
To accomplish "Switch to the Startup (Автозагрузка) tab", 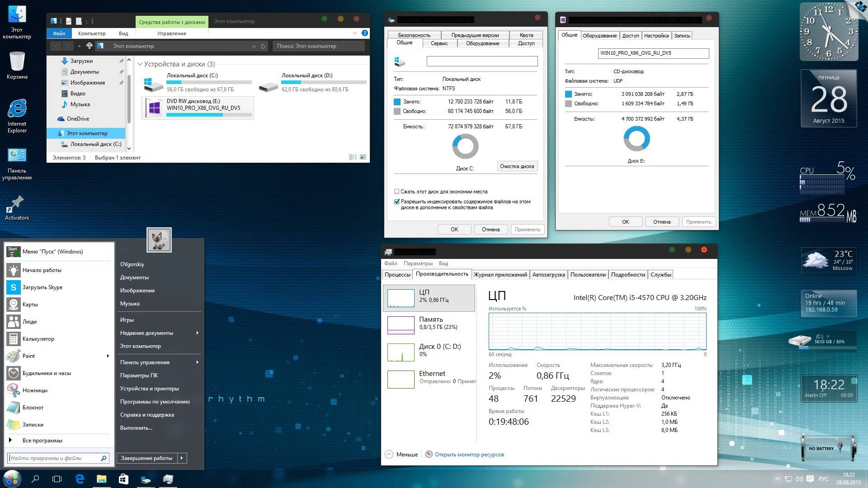I will click(548, 275).
